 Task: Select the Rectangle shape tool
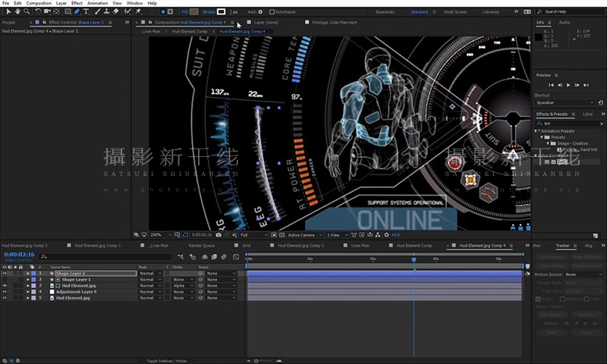[x=68, y=11]
